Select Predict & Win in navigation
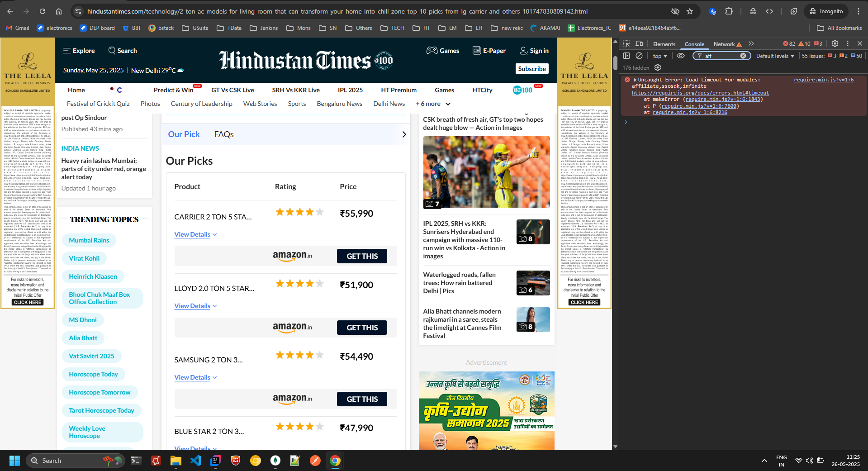The image size is (868, 471). tap(173, 90)
